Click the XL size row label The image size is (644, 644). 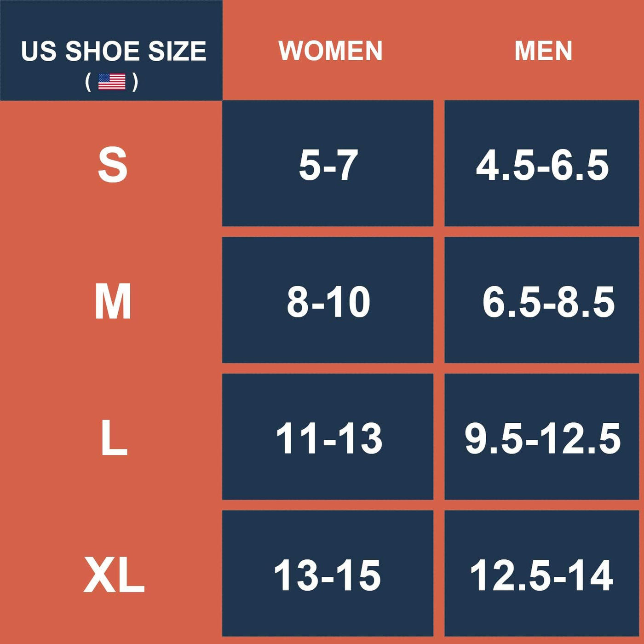pyautogui.click(x=114, y=575)
